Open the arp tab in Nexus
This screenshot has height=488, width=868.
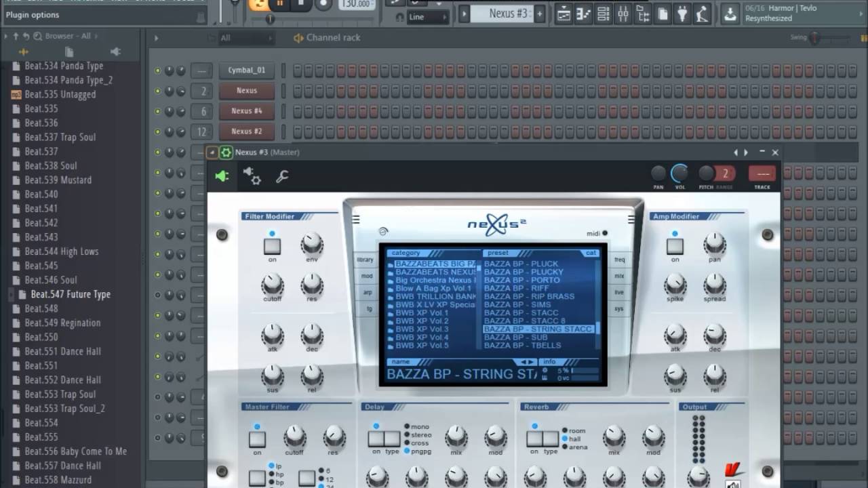click(x=367, y=292)
